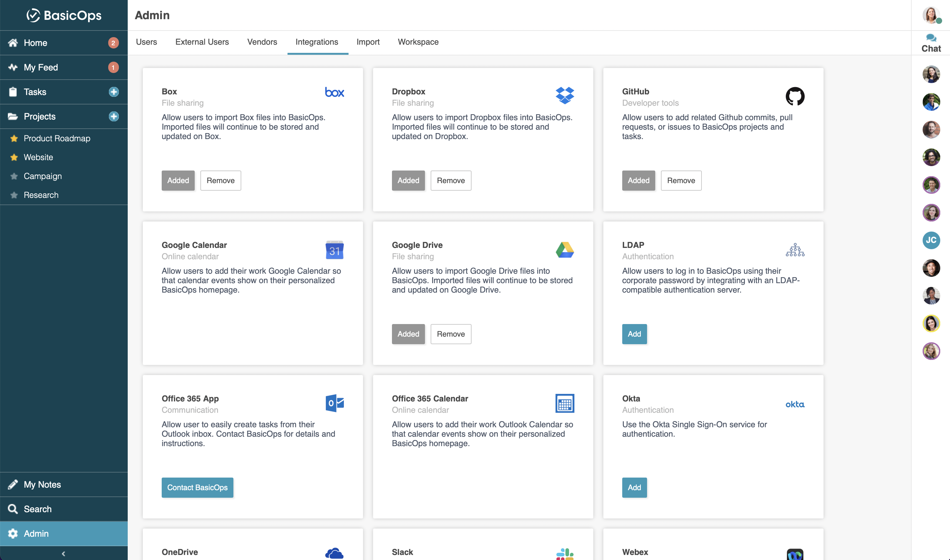Remove the Dropbox integration
The width and height of the screenshot is (950, 560).
450,180
